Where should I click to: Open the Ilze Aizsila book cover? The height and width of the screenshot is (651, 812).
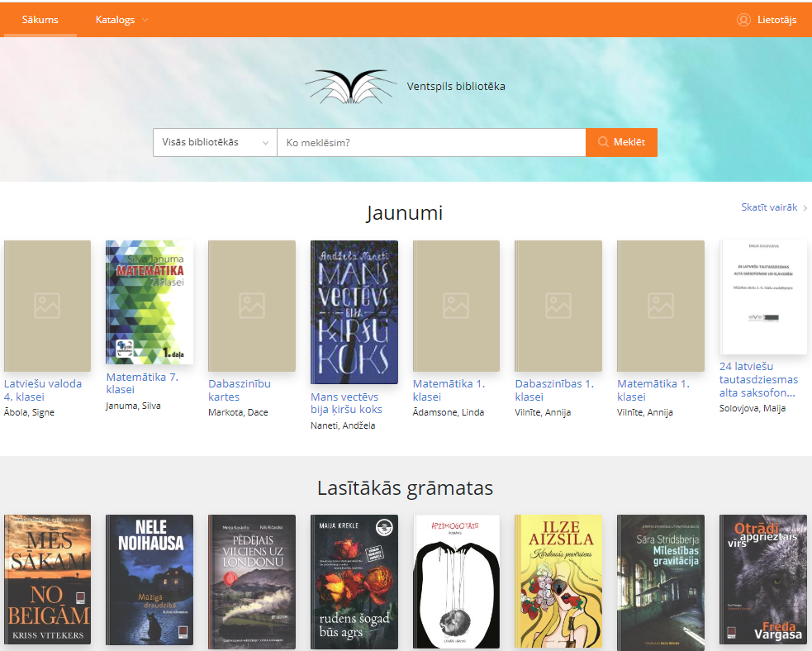coord(558,581)
